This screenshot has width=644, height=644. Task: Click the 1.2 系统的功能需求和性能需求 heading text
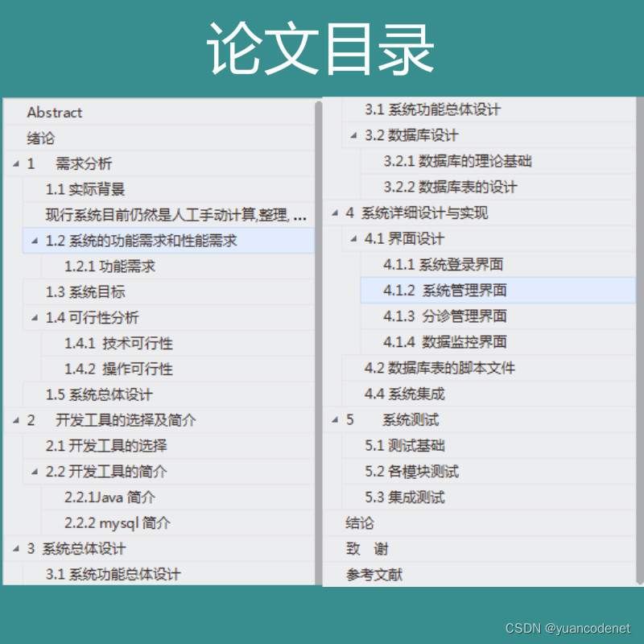coord(142,241)
